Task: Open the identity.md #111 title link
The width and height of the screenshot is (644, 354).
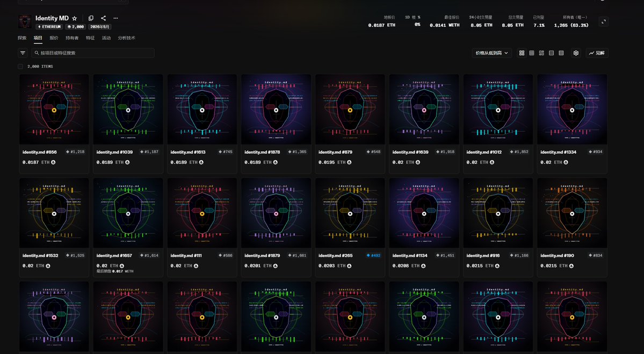Action: click(x=187, y=256)
